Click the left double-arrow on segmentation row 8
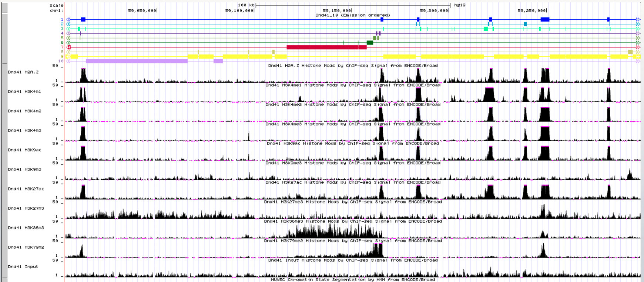This screenshot has width=644, height=282. 68,52
